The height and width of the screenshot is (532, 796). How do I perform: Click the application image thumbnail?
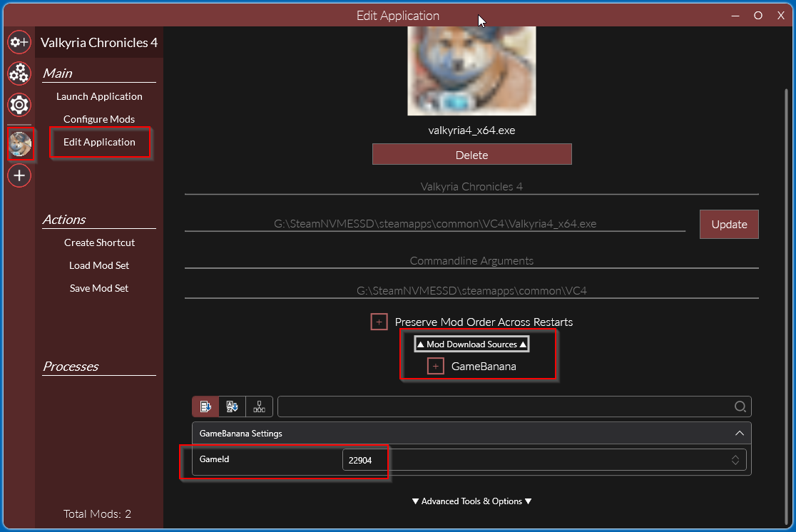(471, 71)
